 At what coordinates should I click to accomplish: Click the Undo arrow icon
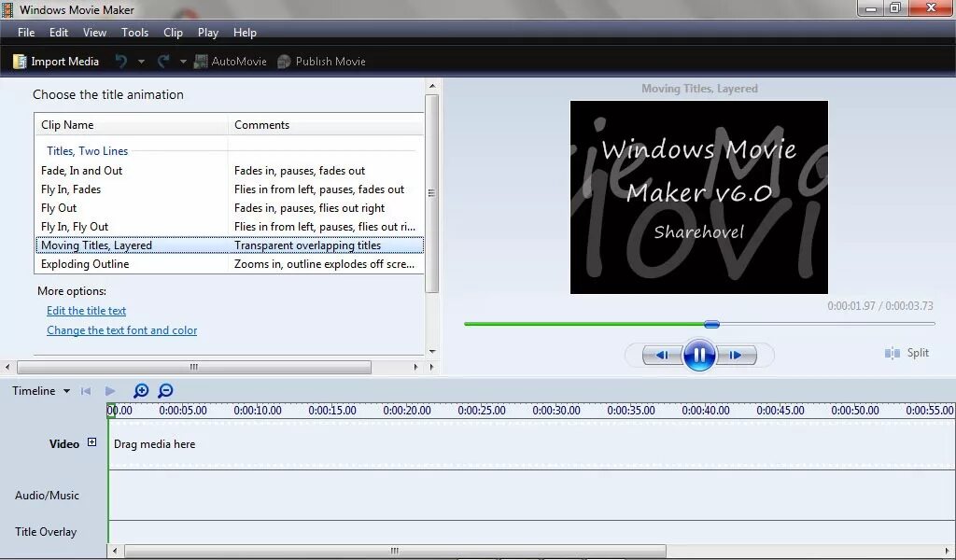121,62
